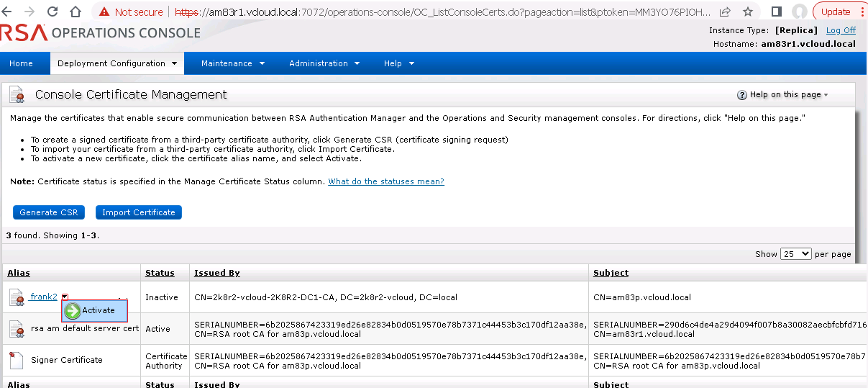Open What do the statuses mean link
The width and height of the screenshot is (868, 388).
click(x=385, y=181)
